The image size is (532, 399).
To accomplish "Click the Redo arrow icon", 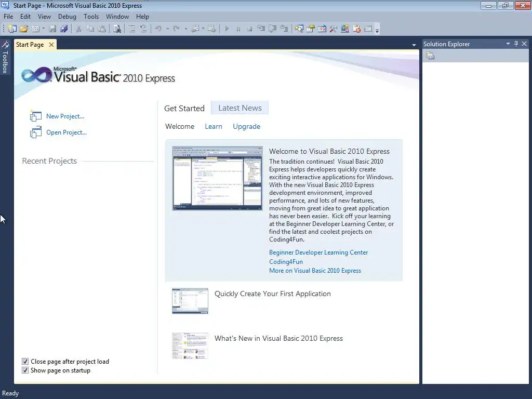I will tap(176, 29).
